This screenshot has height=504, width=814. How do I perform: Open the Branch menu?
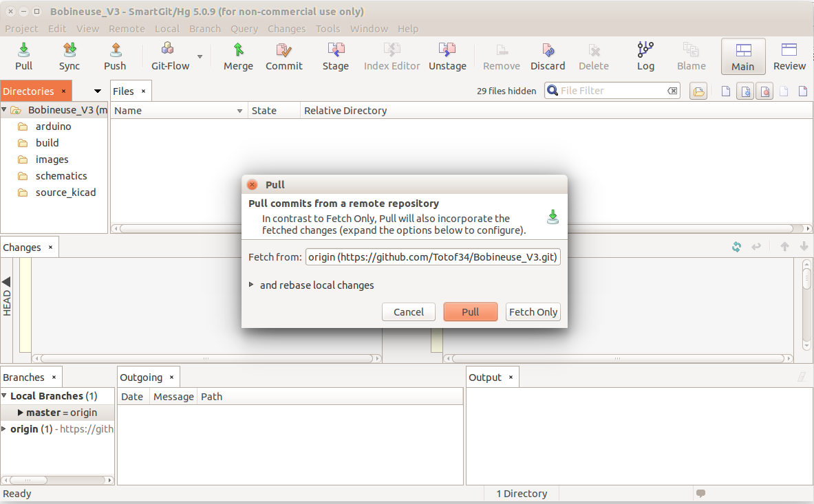[x=204, y=28]
